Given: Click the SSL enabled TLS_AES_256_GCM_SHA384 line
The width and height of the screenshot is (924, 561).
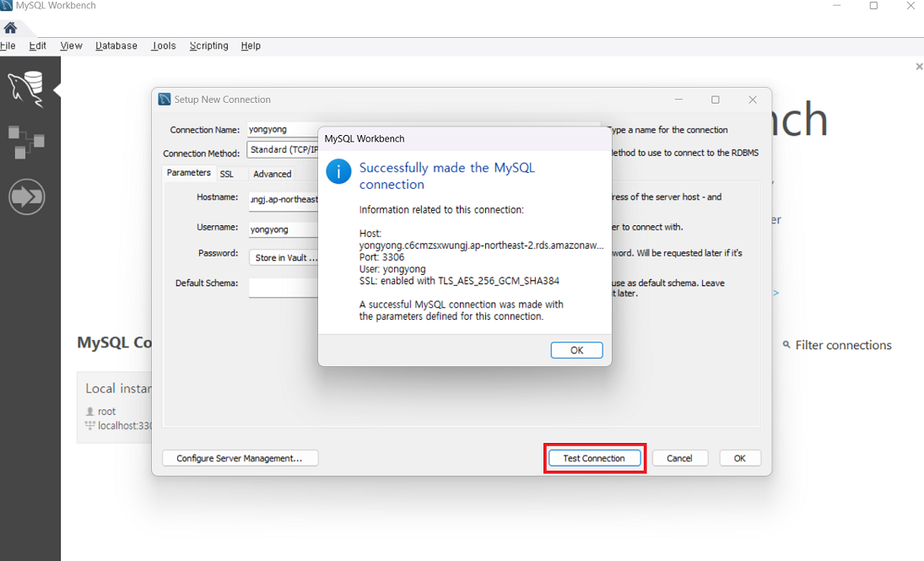Looking at the screenshot, I should 459,280.
